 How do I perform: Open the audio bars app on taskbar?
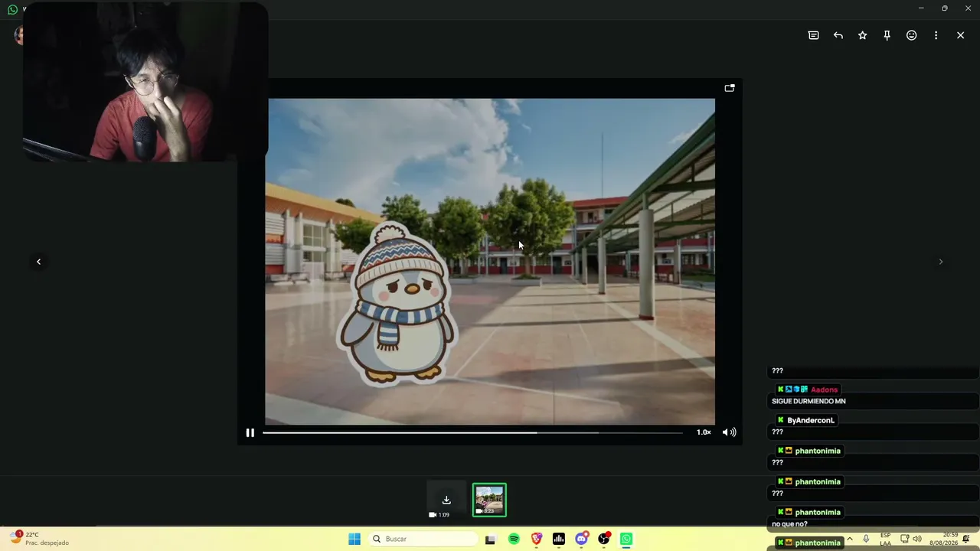pyautogui.click(x=559, y=539)
